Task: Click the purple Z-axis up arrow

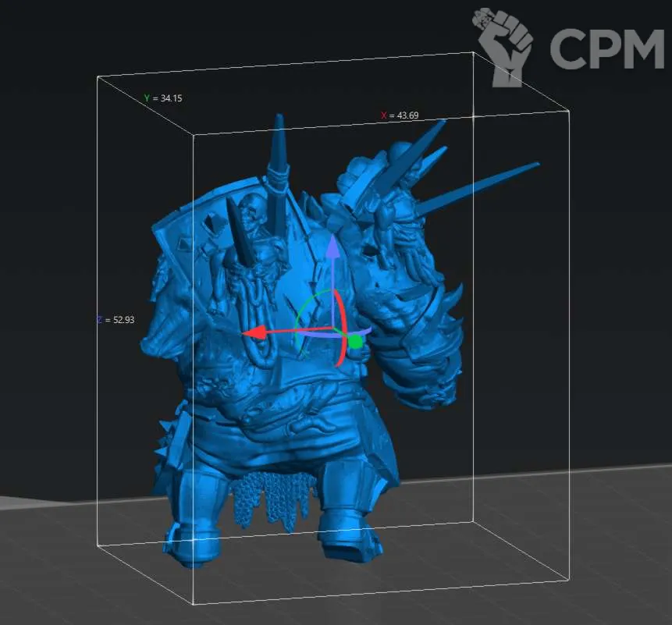Action: tap(333, 247)
